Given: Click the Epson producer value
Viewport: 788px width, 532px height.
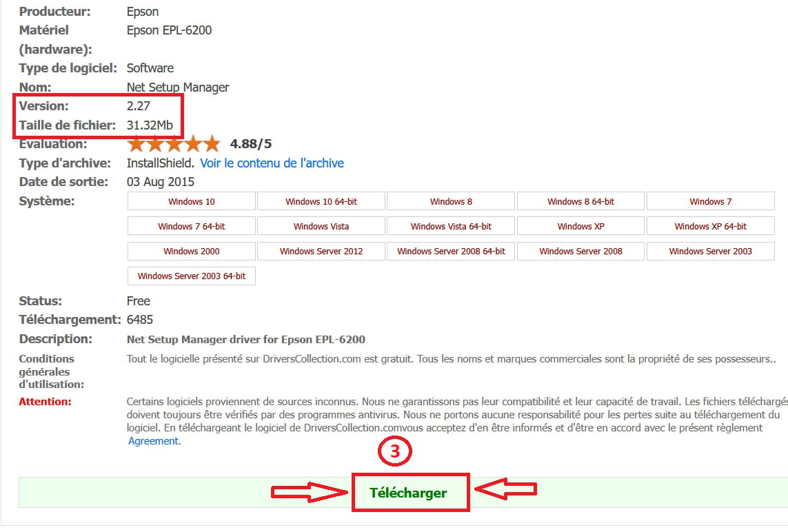Looking at the screenshot, I should [143, 12].
